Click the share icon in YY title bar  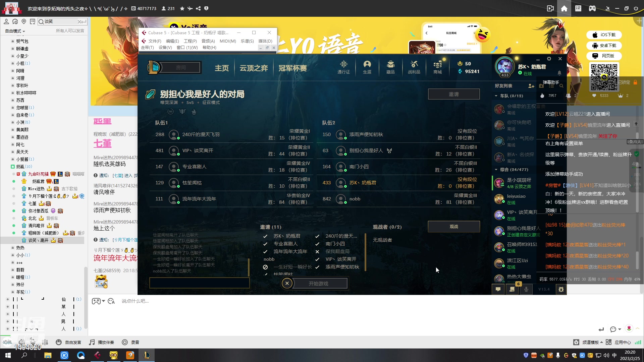click(x=198, y=8)
